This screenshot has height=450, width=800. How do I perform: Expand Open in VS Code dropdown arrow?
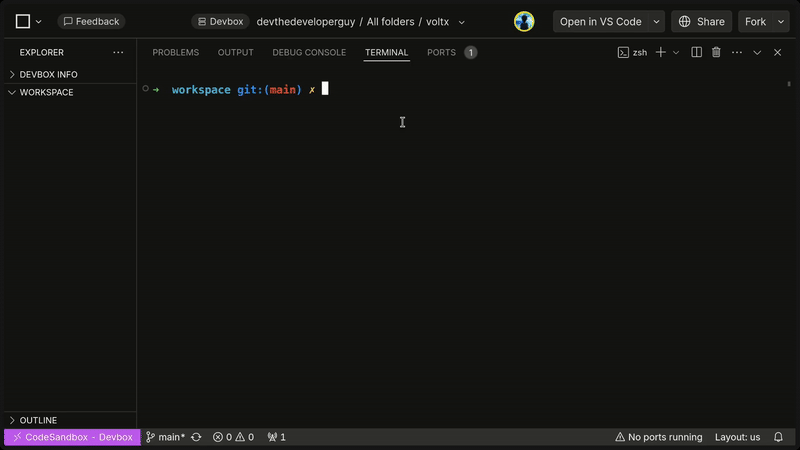coord(657,21)
